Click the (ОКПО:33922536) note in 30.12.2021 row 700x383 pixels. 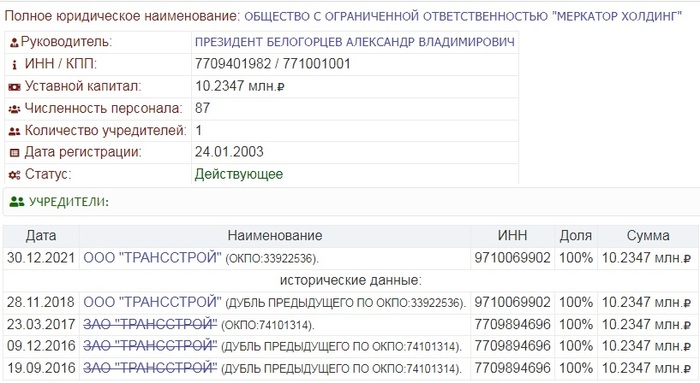pyautogui.click(x=272, y=259)
